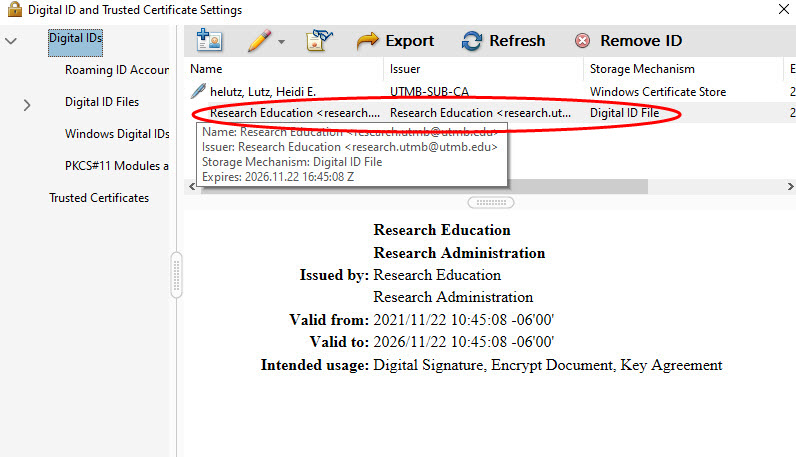Screen dimensions: 796x457
Task: Sort the list by Issuer column
Action: [x=483, y=69]
